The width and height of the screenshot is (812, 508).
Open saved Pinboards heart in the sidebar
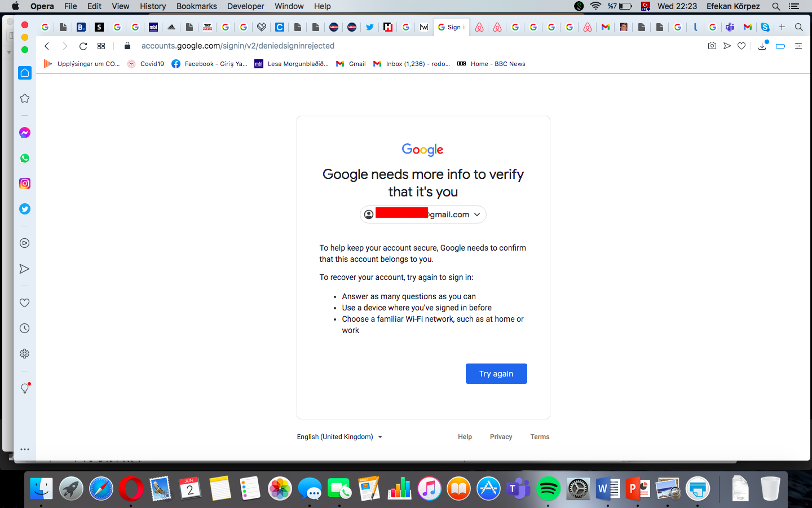[x=25, y=303]
